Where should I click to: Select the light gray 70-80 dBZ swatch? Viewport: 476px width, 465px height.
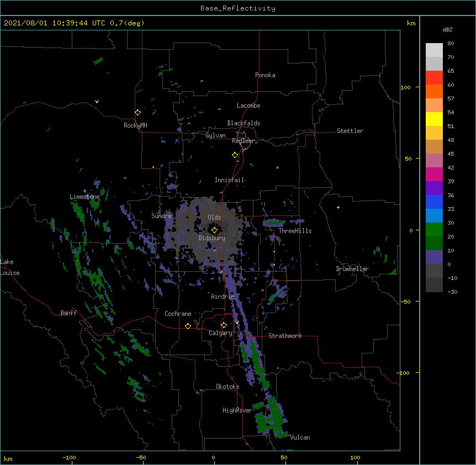[x=434, y=50]
